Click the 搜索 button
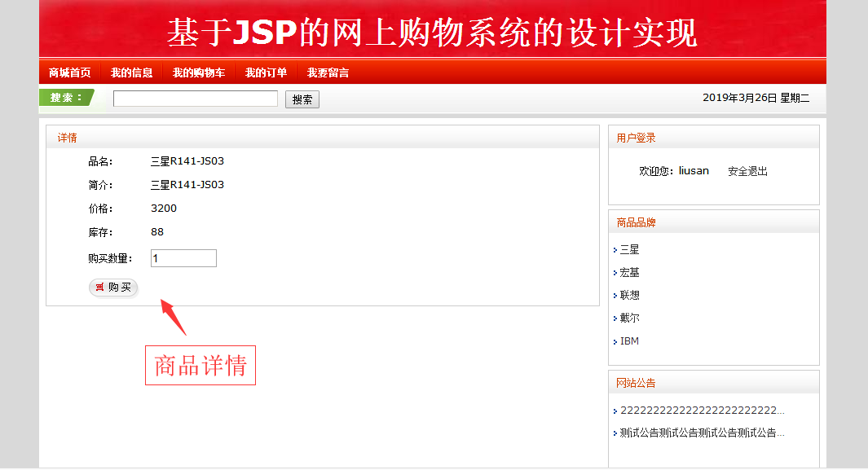The height and width of the screenshot is (470, 868). pos(302,99)
